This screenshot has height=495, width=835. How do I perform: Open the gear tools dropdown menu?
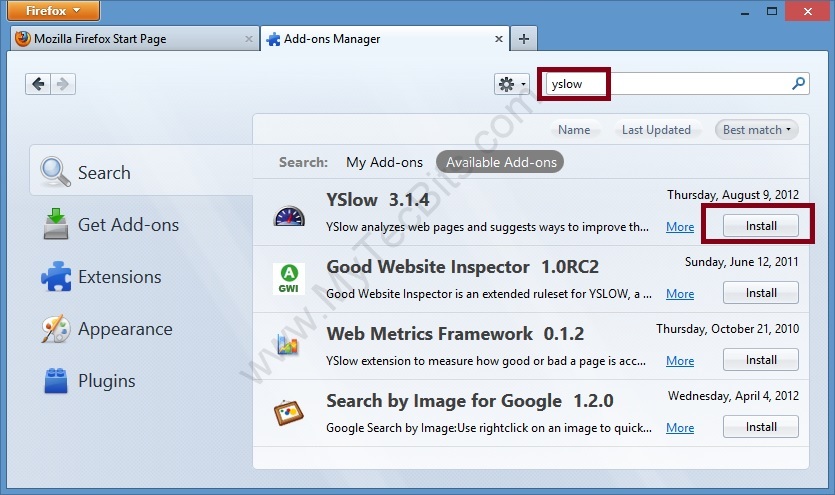coord(512,84)
